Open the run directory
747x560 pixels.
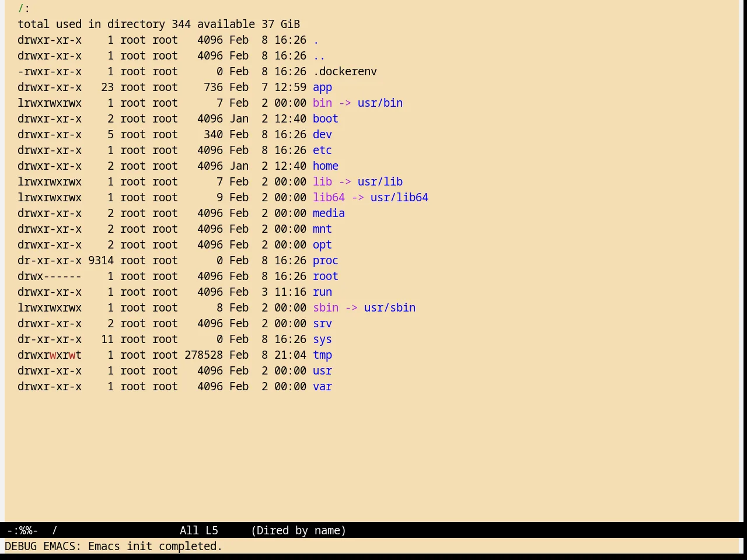pos(322,292)
